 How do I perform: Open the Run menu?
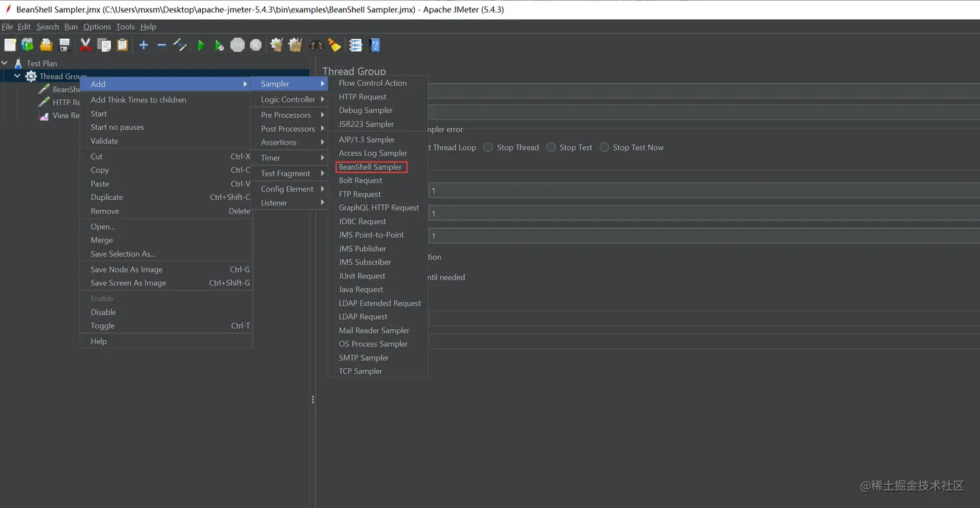point(71,27)
